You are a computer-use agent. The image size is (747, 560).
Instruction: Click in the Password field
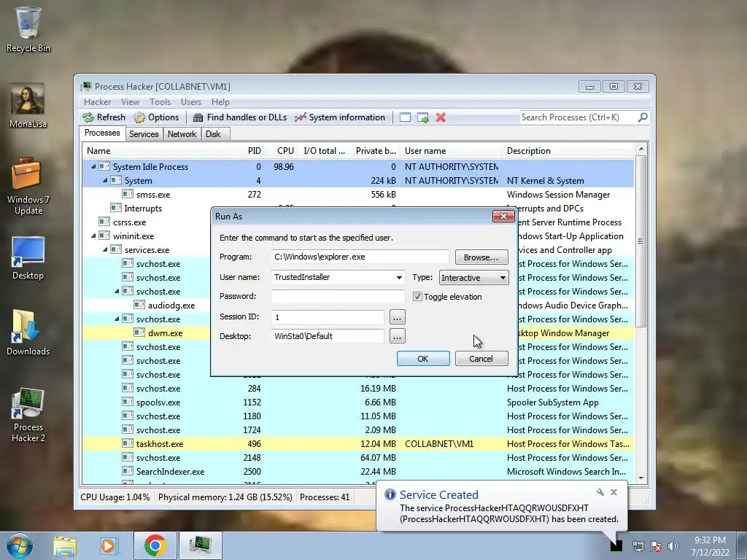click(x=338, y=296)
